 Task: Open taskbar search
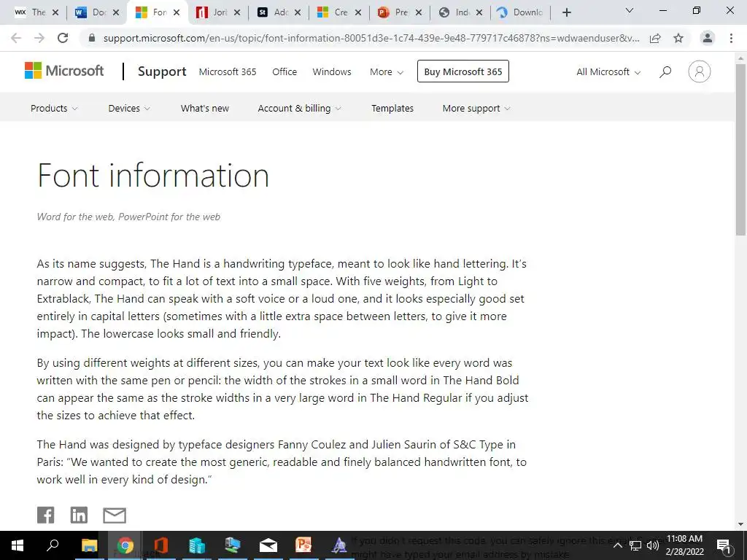tap(53, 545)
